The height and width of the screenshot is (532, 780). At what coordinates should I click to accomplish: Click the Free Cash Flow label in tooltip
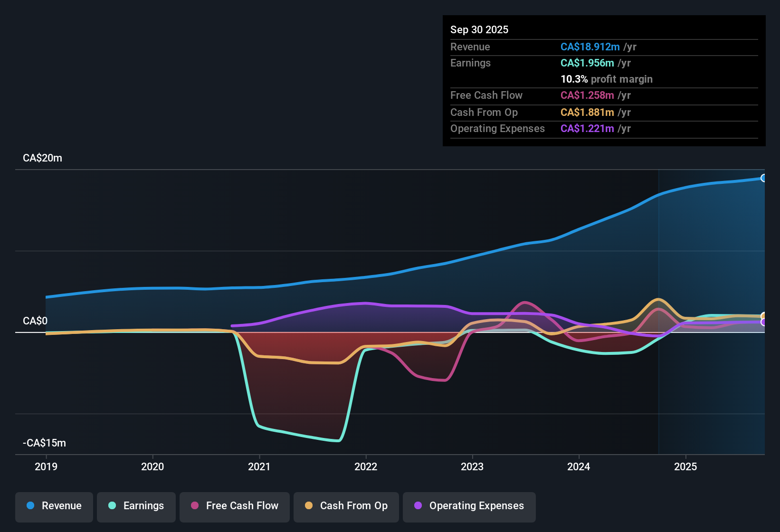click(x=486, y=95)
